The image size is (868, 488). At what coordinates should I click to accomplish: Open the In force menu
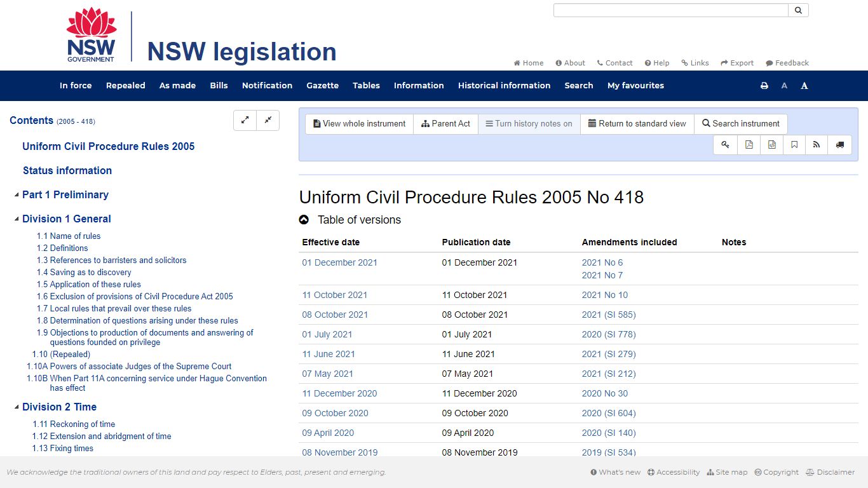point(76,86)
